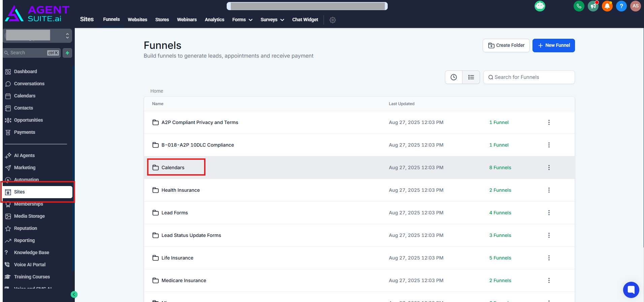This screenshot has width=644, height=302.
Task: Click the Search for Funnels field
Action: [x=529, y=77]
